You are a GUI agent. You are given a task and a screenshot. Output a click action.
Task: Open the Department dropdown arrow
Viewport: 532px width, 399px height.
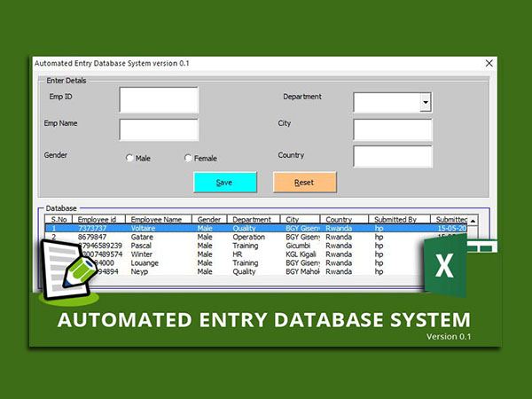pyautogui.click(x=426, y=103)
